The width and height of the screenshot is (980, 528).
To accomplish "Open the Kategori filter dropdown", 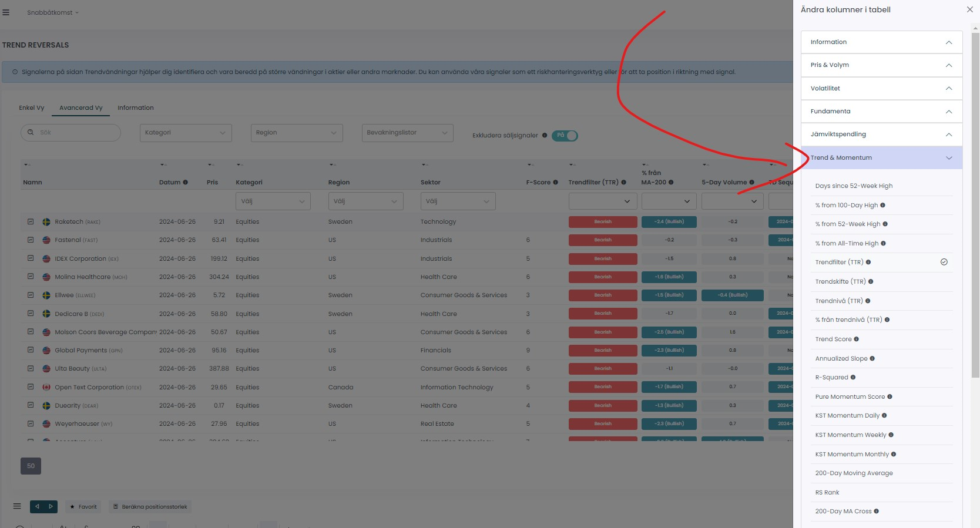I will tap(186, 133).
